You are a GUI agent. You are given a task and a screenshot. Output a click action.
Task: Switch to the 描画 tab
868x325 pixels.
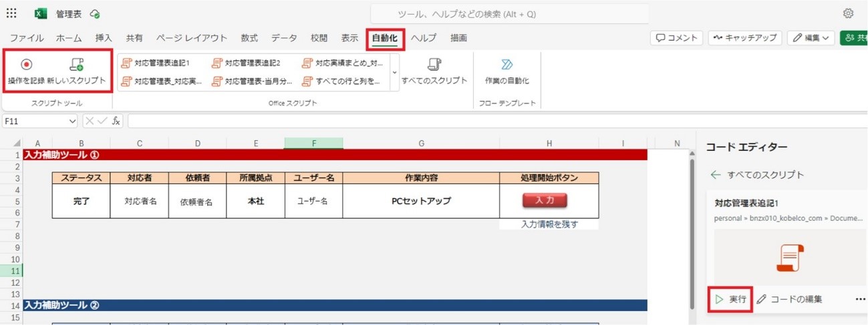click(459, 38)
